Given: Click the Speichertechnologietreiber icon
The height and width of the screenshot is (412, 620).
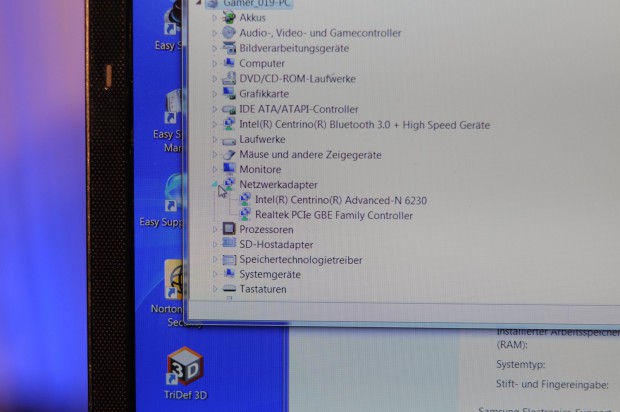Looking at the screenshot, I should pyautogui.click(x=229, y=260).
